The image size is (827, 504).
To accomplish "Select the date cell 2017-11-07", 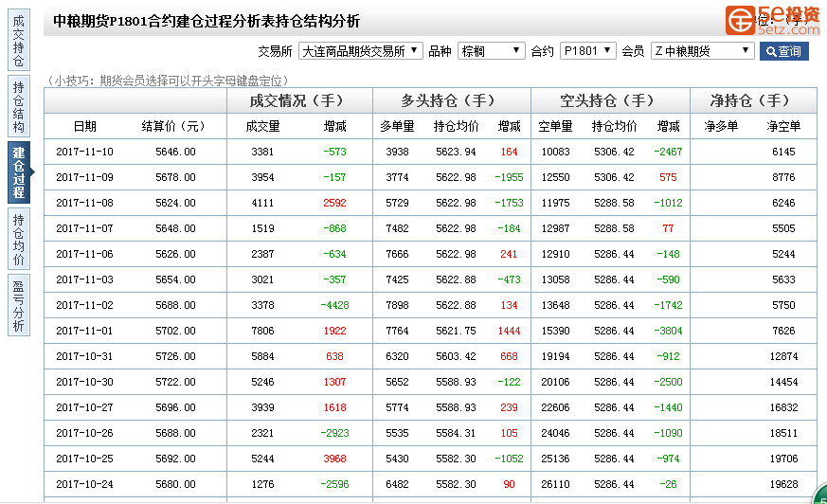I will (84, 228).
